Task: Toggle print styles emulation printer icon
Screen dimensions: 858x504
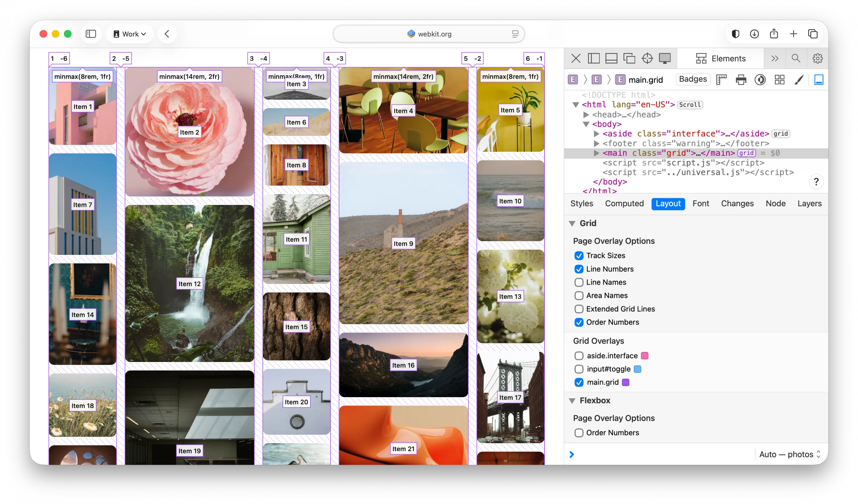Action: tap(741, 79)
